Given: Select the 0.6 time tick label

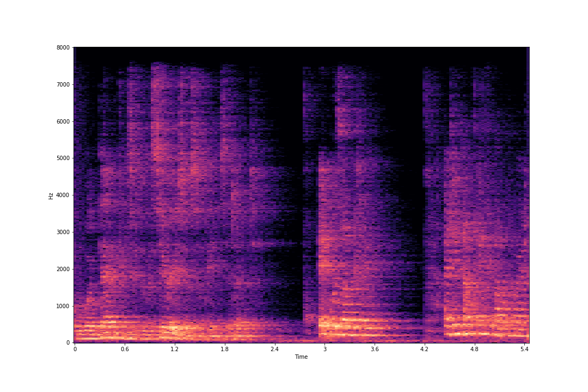Looking at the screenshot, I should pyautogui.click(x=125, y=350).
